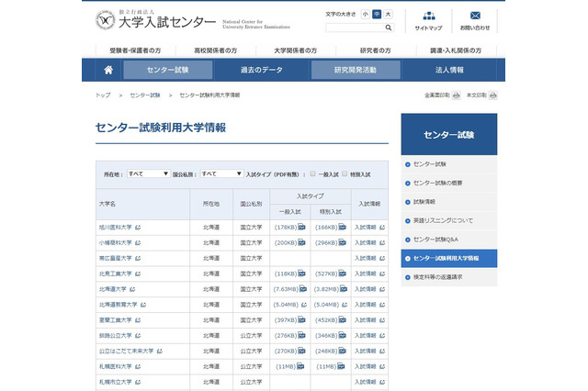Open the 過去のデータ navigation tab
The width and height of the screenshot is (588, 391).
261,70
